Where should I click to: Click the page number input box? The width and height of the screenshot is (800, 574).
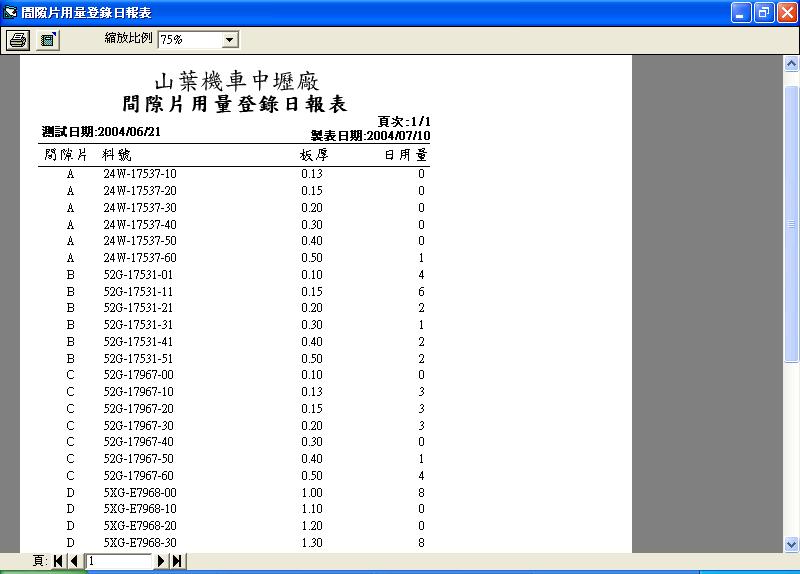click(119, 561)
